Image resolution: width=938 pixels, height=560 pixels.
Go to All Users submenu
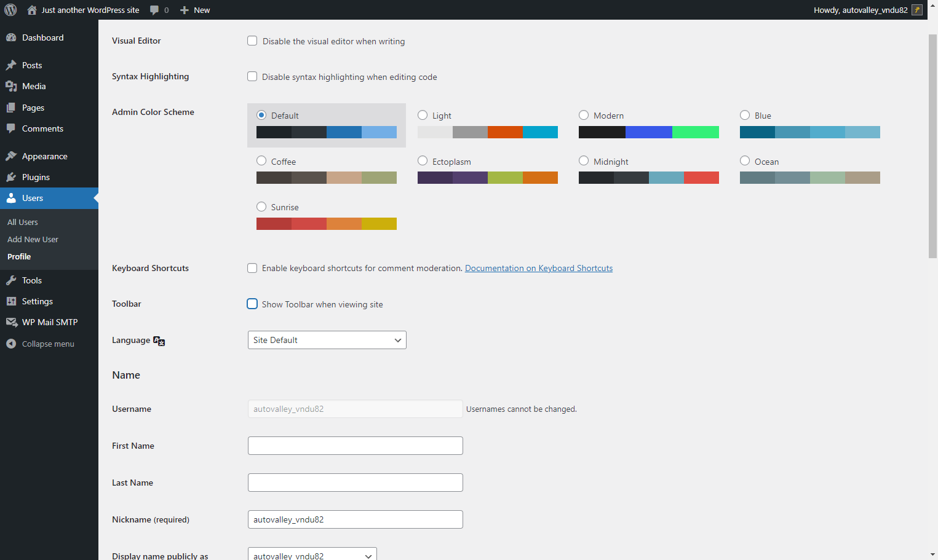point(23,222)
